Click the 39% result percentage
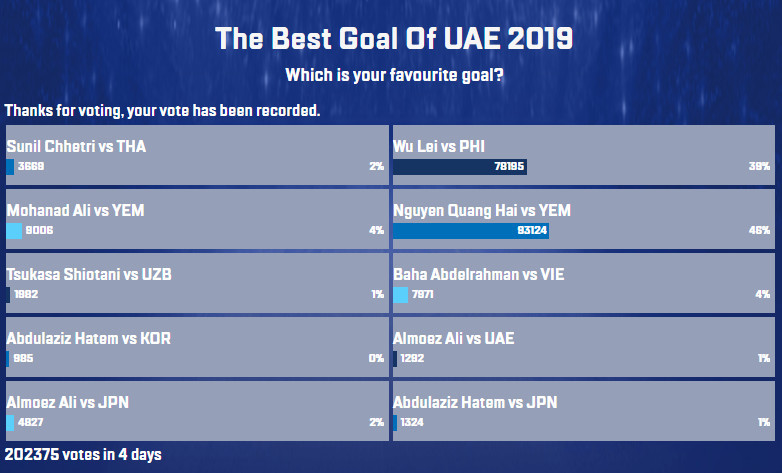782x473 pixels. pos(761,167)
